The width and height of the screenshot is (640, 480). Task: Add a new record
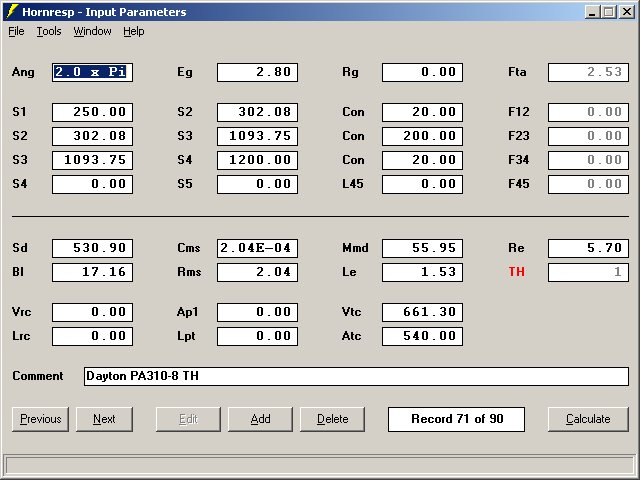coord(260,419)
